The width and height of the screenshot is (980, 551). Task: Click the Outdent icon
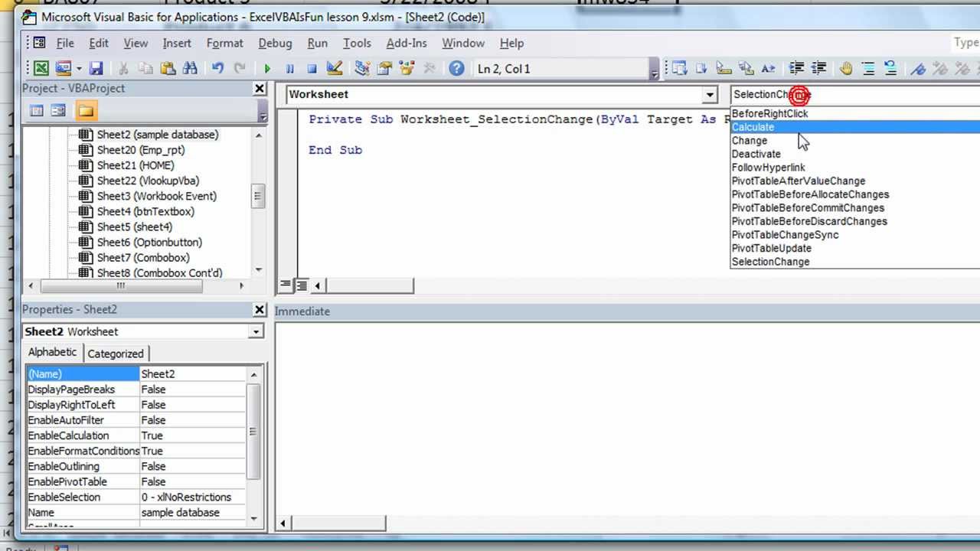[x=818, y=69]
